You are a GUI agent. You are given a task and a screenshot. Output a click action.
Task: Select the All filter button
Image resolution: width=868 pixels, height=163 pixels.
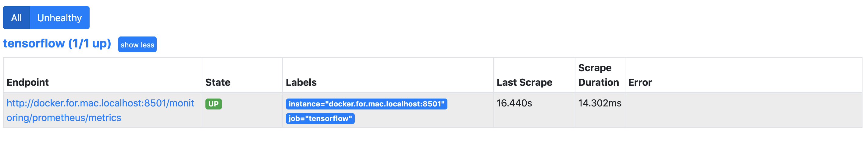point(16,18)
